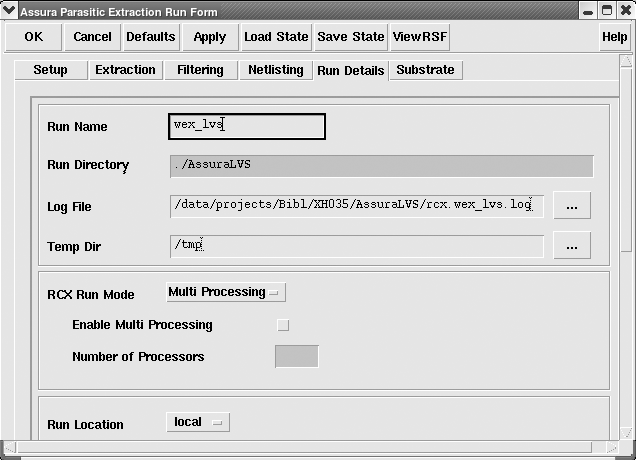This screenshot has height=460, width=636.
Task: Select the Run Details tab
Action: coord(351,71)
